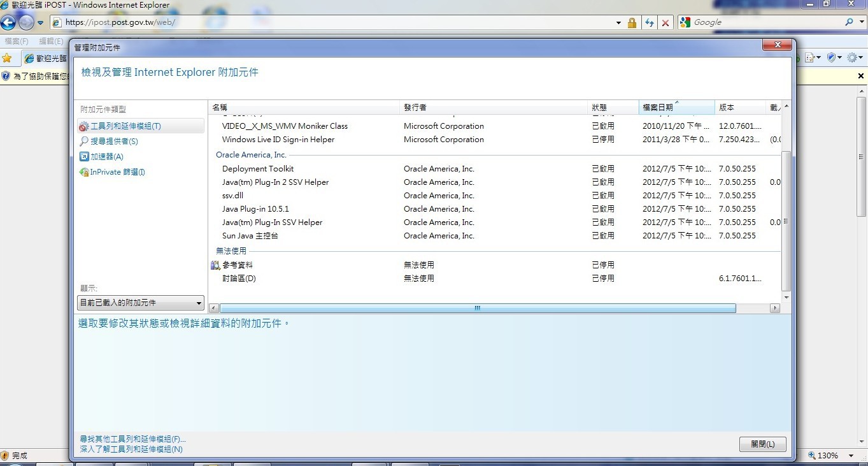Click the add-on list horizontal scrollbar thumb
The width and height of the screenshot is (868, 466).
[x=478, y=309]
